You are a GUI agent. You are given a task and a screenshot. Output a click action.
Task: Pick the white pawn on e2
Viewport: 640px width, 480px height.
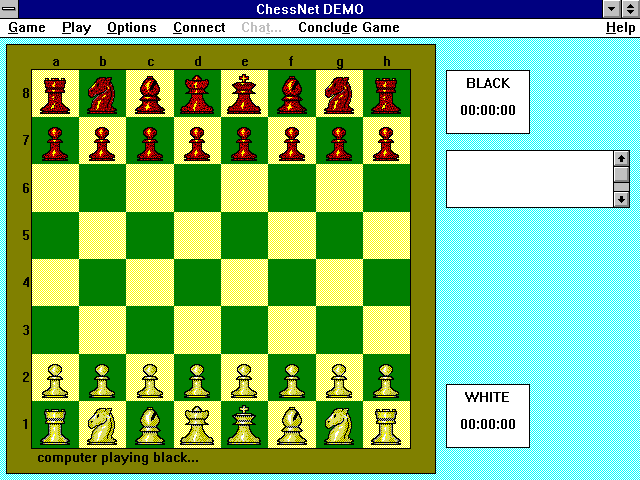[x=244, y=381]
